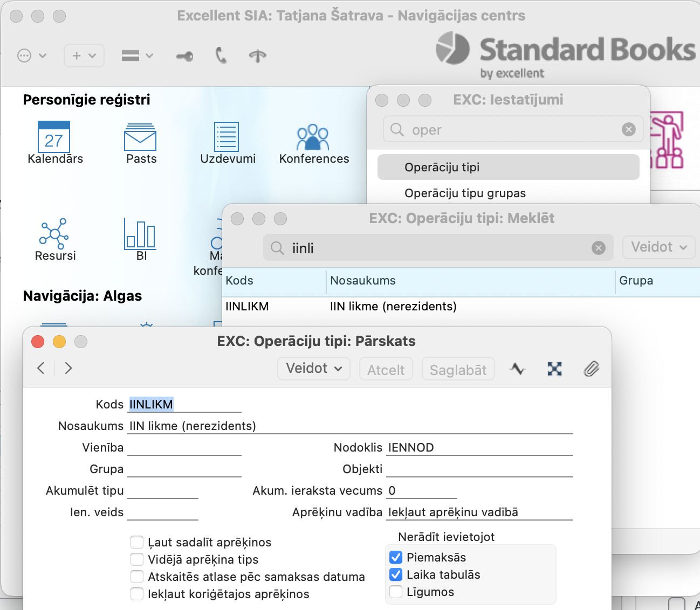Open the Kalendārs calendar icon

[54, 137]
